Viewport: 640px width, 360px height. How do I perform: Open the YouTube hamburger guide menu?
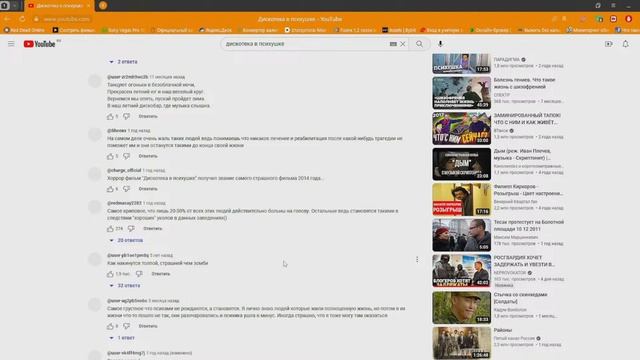coord(11,44)
